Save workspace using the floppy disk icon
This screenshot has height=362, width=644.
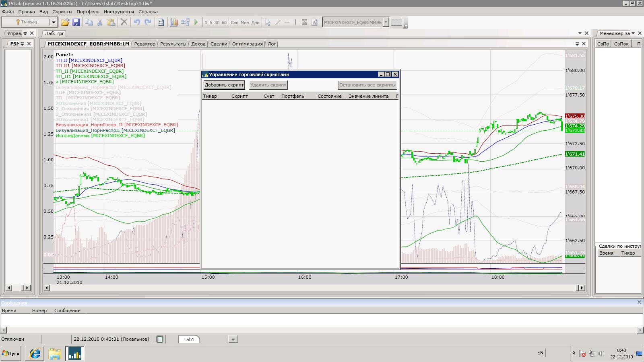point(76,23)
